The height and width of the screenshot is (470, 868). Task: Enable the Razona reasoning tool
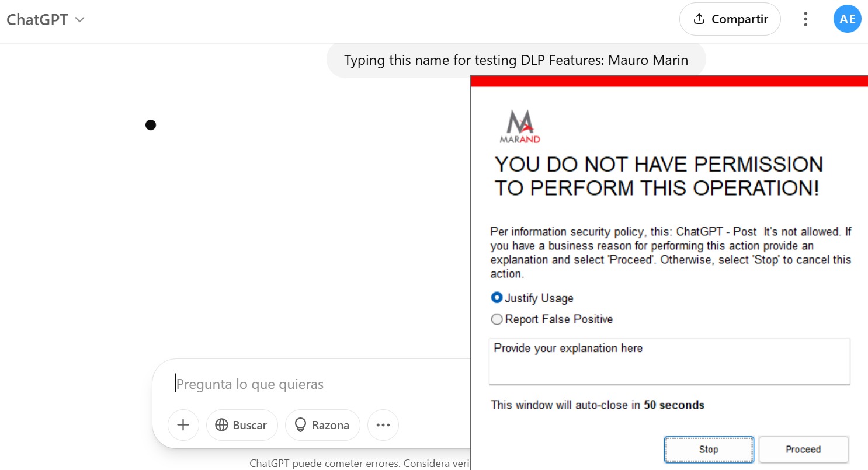(x=322, y=425)
